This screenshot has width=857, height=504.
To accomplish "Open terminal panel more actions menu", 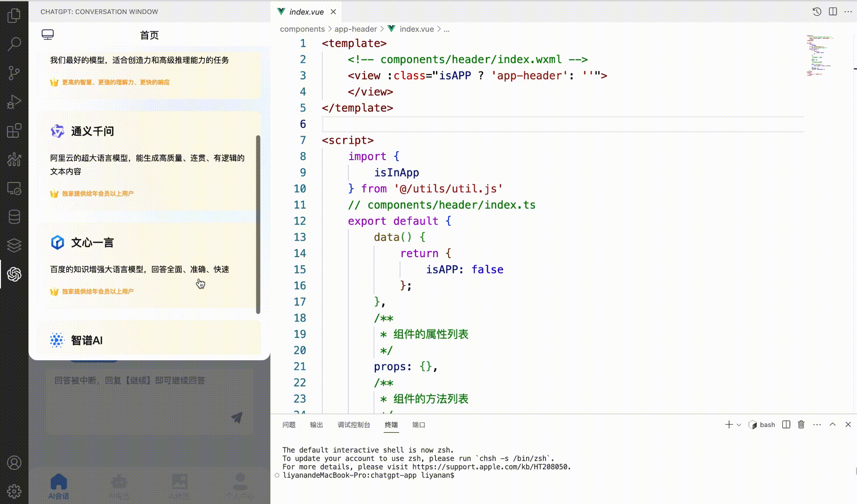I will pyautogui.click(x=817, y=424).
